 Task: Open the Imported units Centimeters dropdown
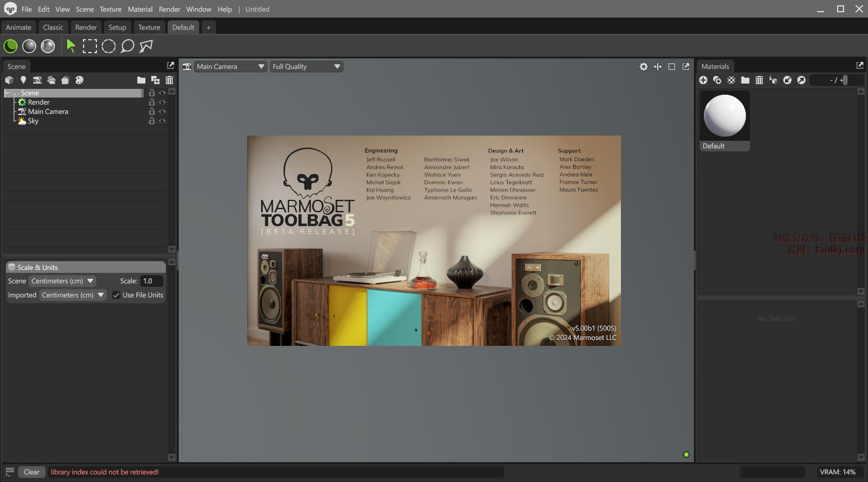tap(73, 295)
